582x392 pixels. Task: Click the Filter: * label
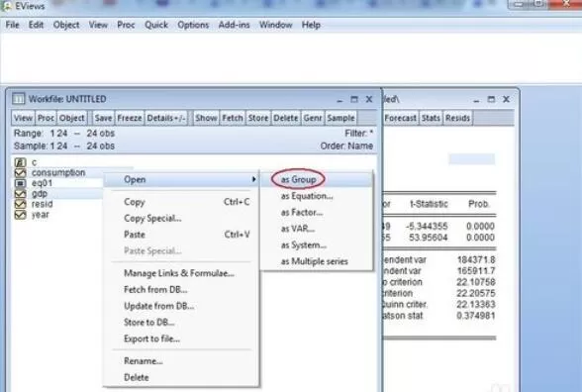[x=359, y=134]
